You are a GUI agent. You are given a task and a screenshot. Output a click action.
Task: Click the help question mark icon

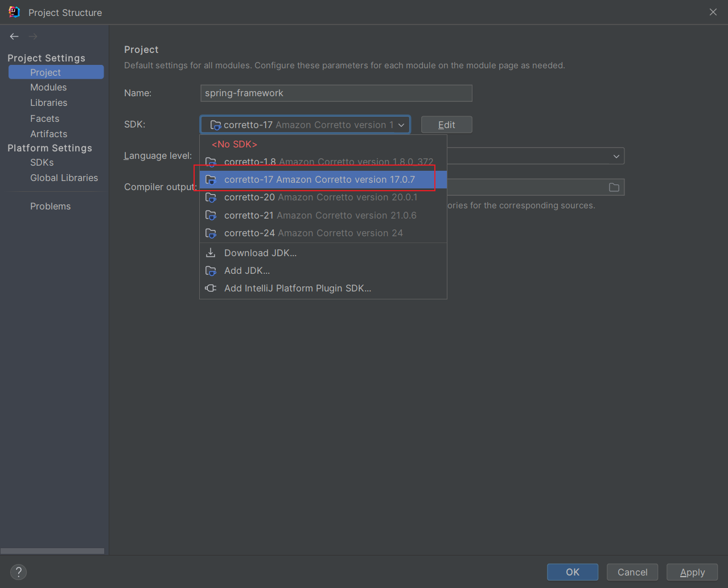tap(18, 572)
